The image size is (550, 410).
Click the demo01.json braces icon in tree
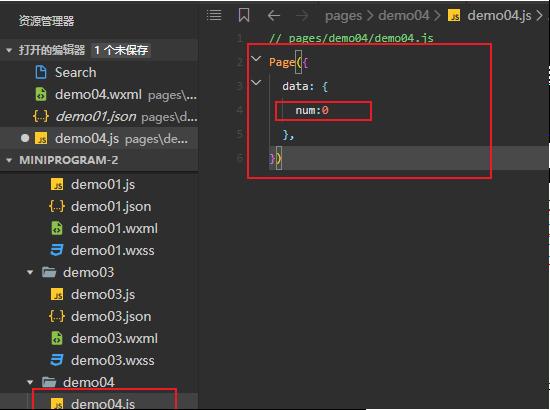point(57,206)
